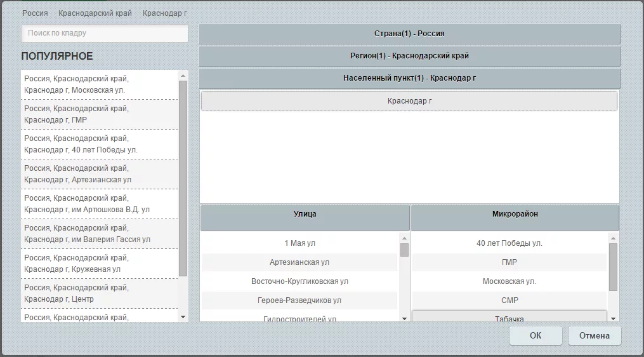Click the Улица column header

click(305, 215)
